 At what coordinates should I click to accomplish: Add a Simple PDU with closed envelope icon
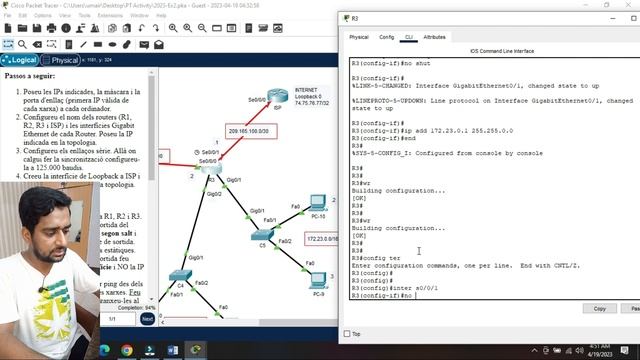pos(144,44)
